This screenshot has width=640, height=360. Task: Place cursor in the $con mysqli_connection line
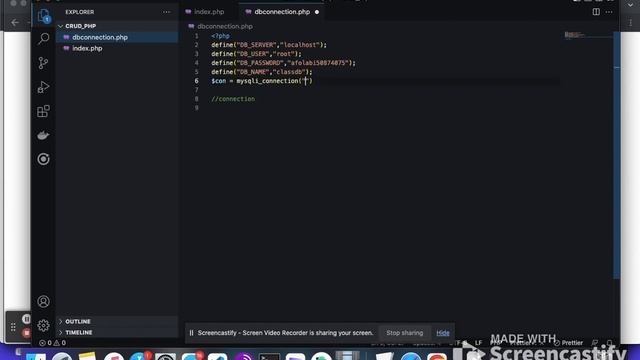(262, 81)
